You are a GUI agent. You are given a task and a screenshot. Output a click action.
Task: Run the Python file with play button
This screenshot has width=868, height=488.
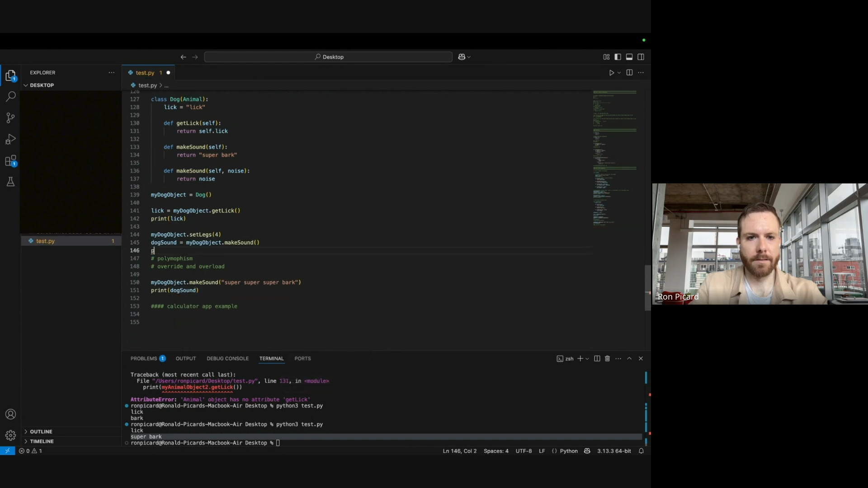(x=611, y=73)
